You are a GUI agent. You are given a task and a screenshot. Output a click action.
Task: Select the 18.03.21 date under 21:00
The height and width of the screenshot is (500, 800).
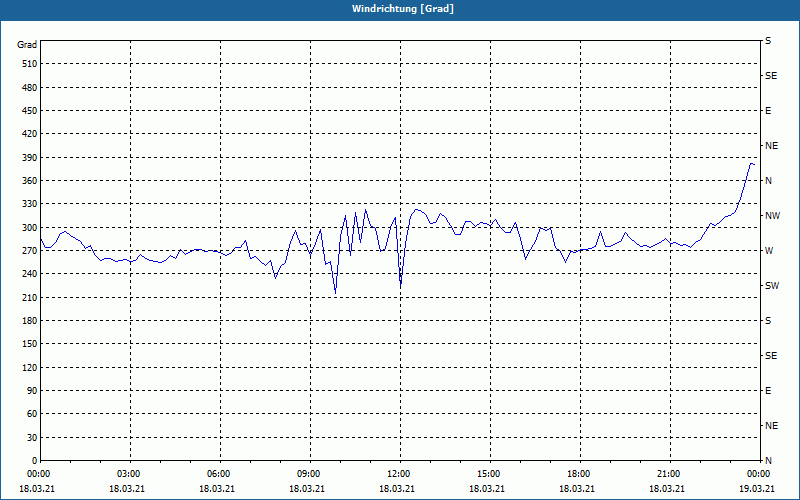pyautogui.click(x=666, y=488)
